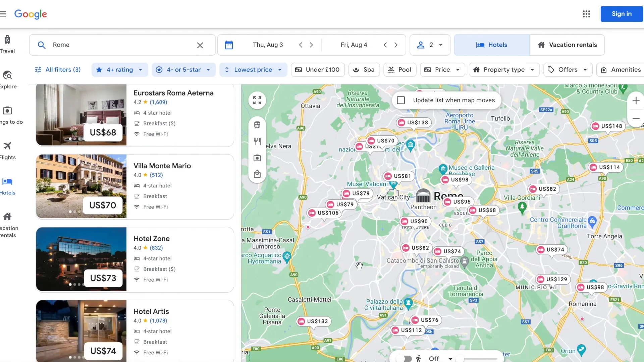Click the search magnifier icon
This screenshot has width=644, height=362.
[42, 45]
